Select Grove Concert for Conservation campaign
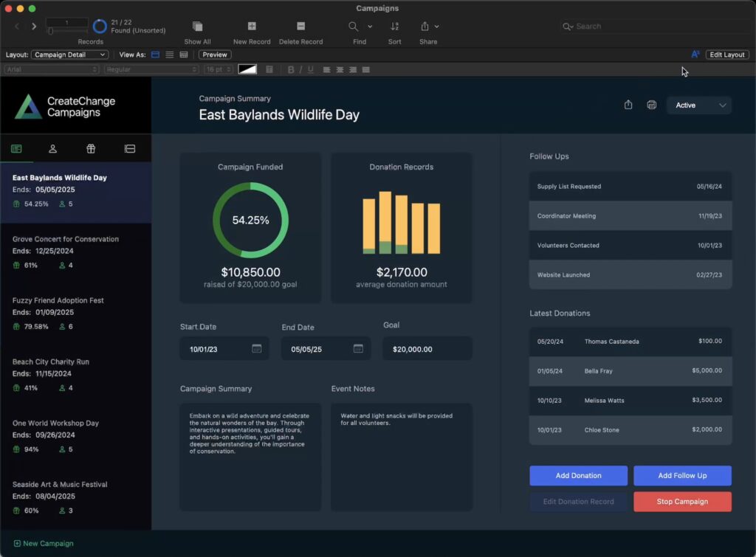Screen dimensions: 756x557 tap(66, 239)
